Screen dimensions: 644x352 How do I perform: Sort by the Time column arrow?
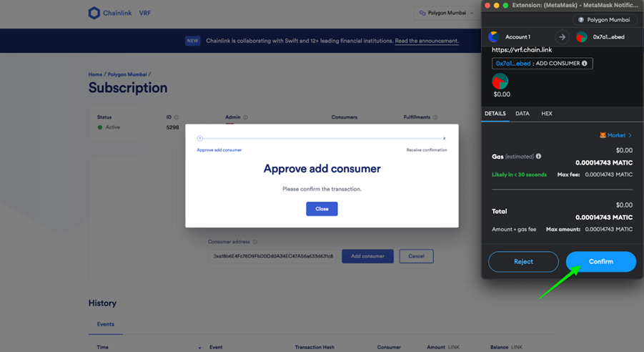click(199, 348)
